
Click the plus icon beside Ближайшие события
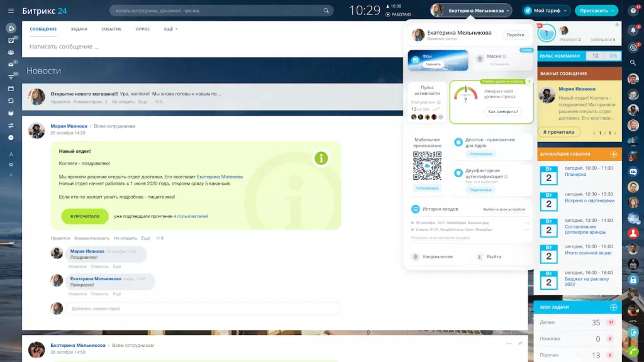click(614, 154)
